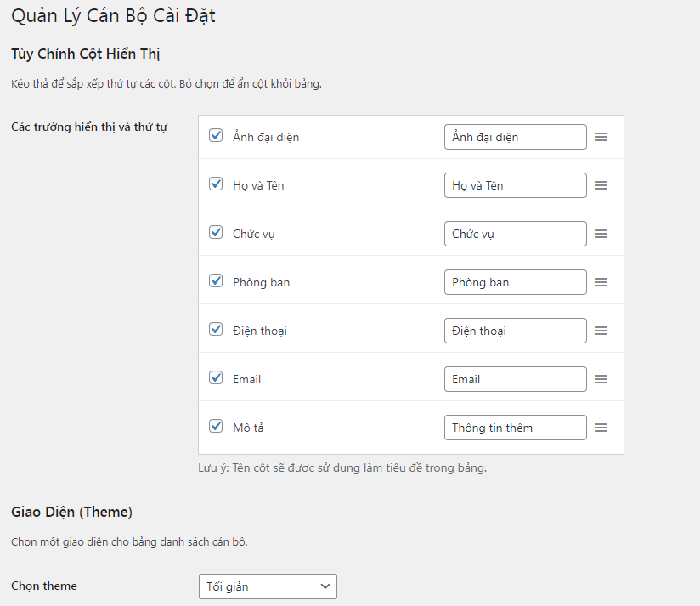
Task: Click the drag handle for Mô tả row
Action: pyautogui.click(x=601, y=428)
